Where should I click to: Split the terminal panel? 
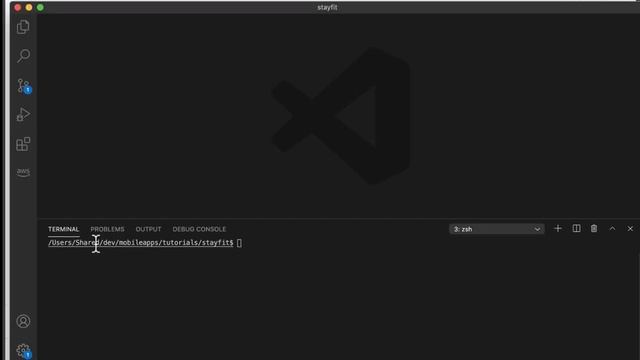pyautogui.click(x=576, y=229)
